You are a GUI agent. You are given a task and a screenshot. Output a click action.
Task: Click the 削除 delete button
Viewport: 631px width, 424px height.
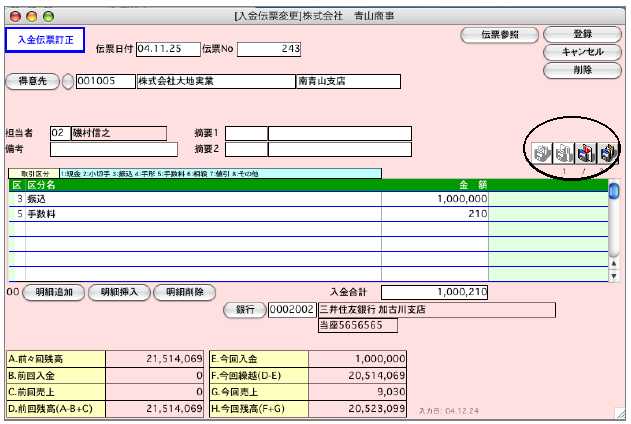tap(582, 70)
